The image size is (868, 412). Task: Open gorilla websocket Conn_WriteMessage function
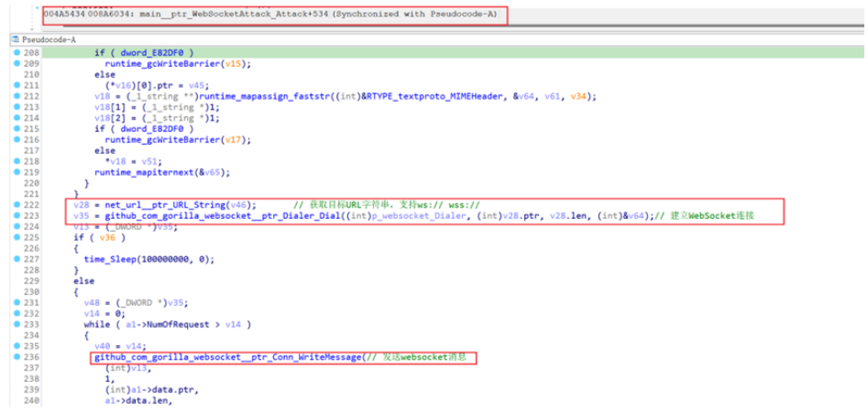(x=227, y=358)
